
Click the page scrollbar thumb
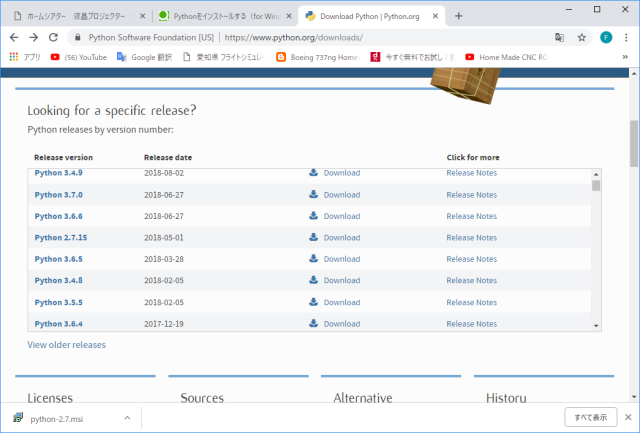pos(633,144)
